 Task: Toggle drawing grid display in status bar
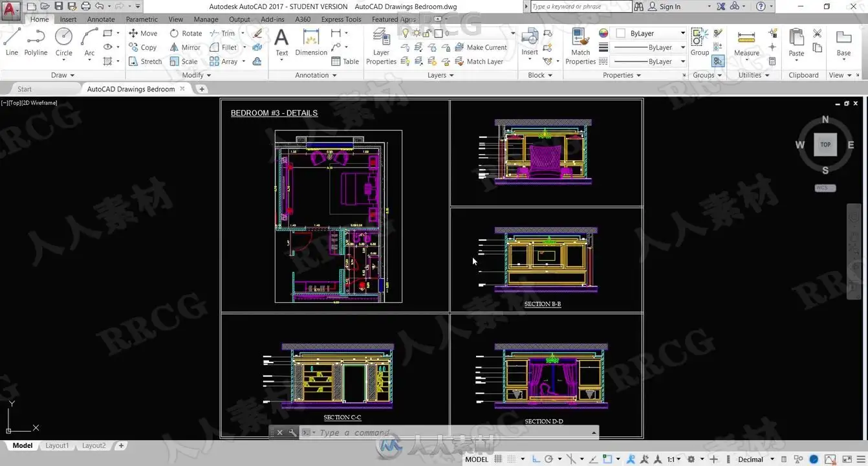pos(499,460)
